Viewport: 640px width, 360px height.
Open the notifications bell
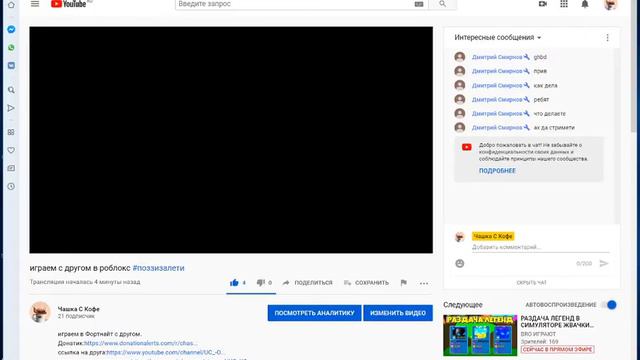coord(585,4)
